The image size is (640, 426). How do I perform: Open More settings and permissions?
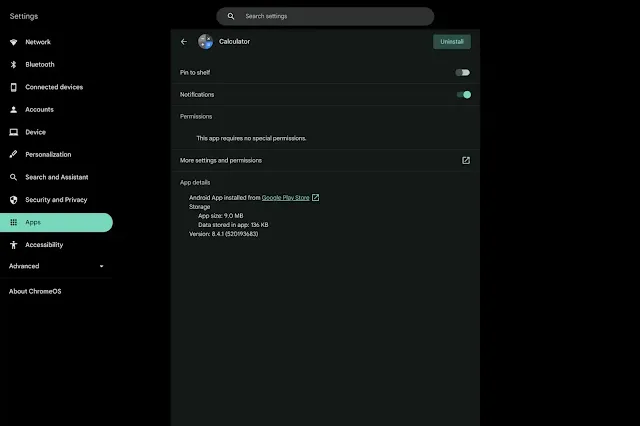click(x=325, y=160)
